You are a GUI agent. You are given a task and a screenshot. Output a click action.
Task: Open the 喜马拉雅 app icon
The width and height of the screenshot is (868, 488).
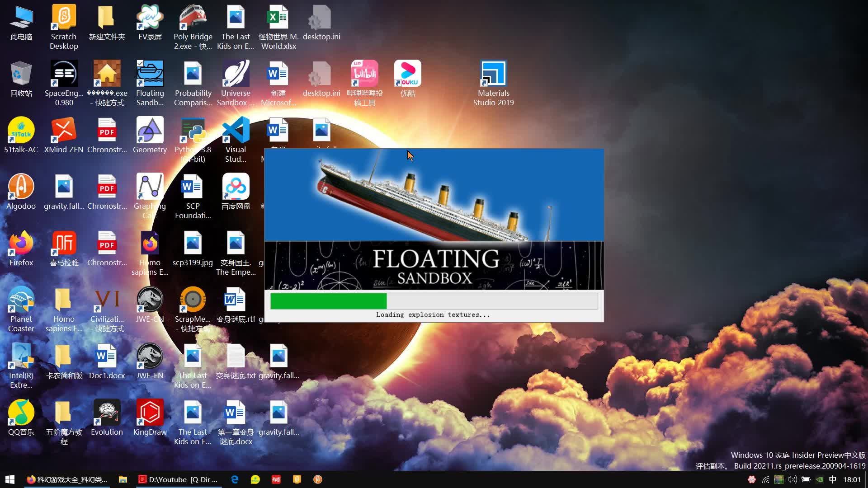point(64,249)
